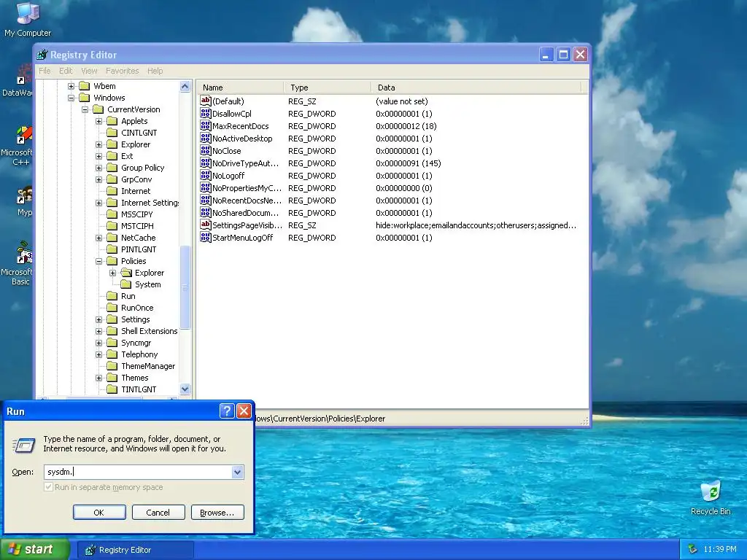
Task: Click the RunOnce folder icon
Action: [112, 308]
